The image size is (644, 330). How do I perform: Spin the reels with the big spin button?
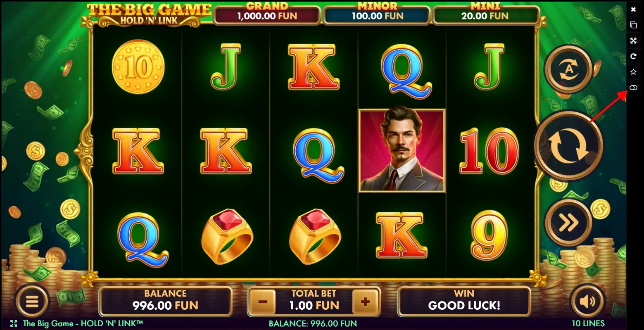569,146
